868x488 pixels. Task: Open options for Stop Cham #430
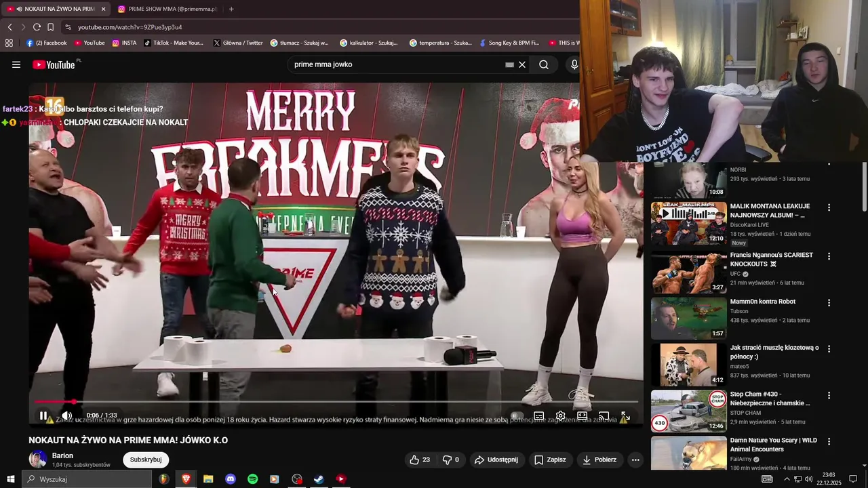point(829,395)
